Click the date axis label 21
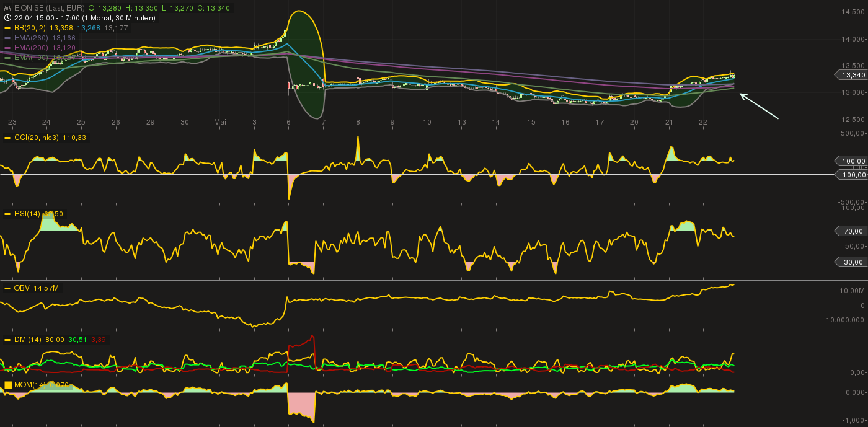 click(669, 123)
